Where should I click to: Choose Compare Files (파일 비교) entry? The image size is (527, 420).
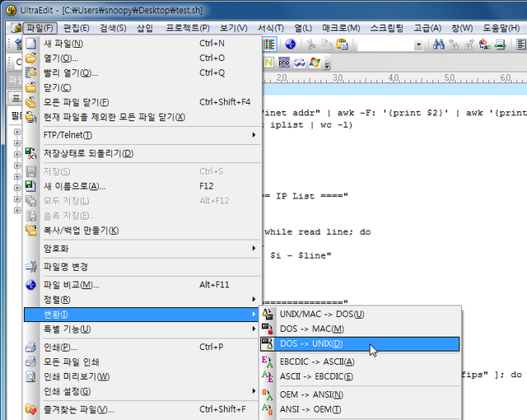pos(142,285)
